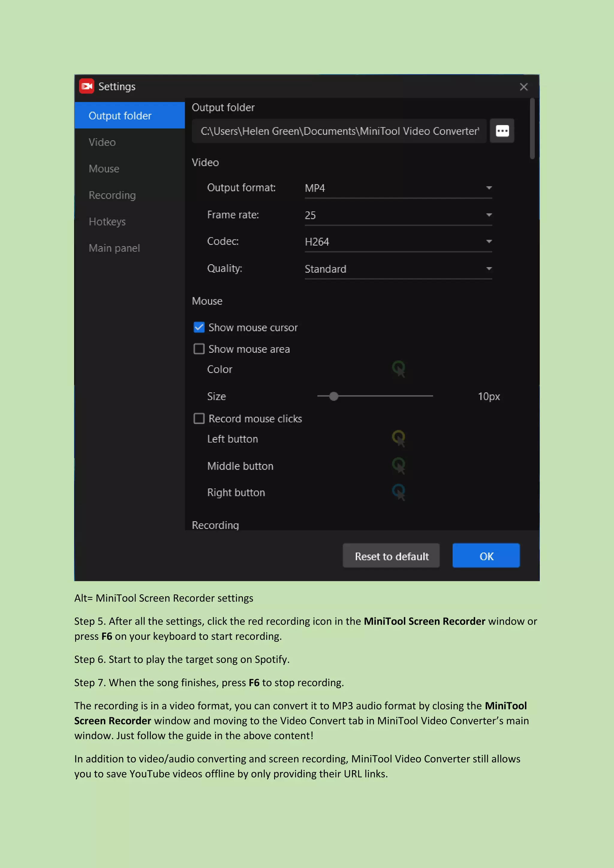This screenshot has width=614, height=868.
Task: Go to Mouse settings in sidebar
Action: [130, 169]
